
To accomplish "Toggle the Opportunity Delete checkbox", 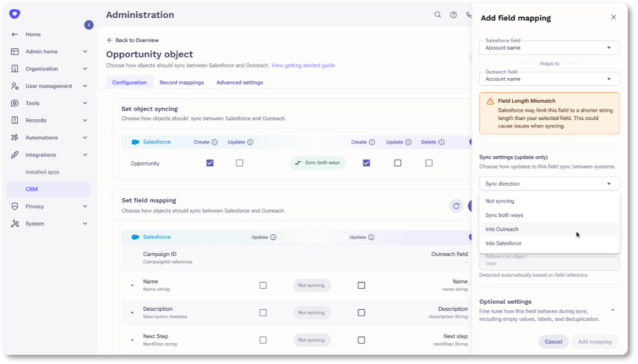I will tap(429, 163).
